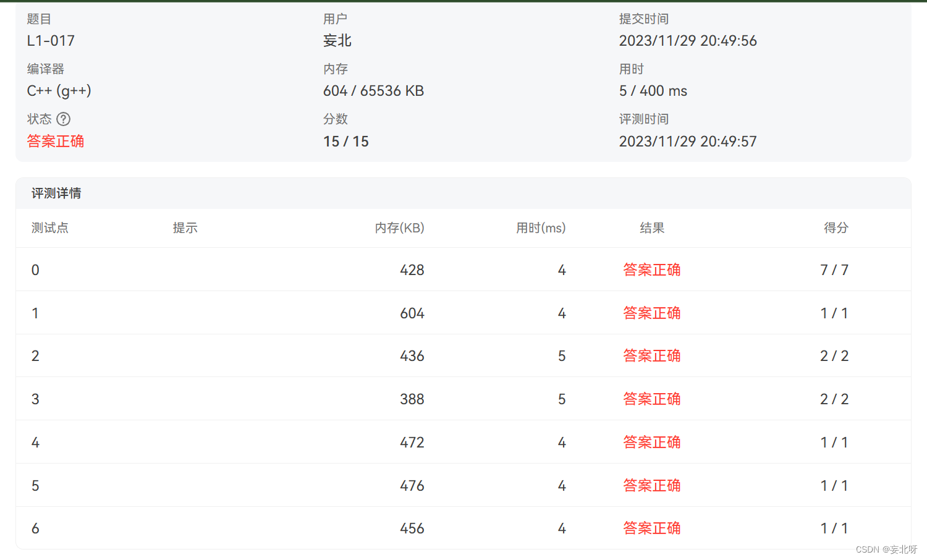This screenshot has width=927, height=560.
Task: Click the 测试点 column header
Action: tap(50, 228)
